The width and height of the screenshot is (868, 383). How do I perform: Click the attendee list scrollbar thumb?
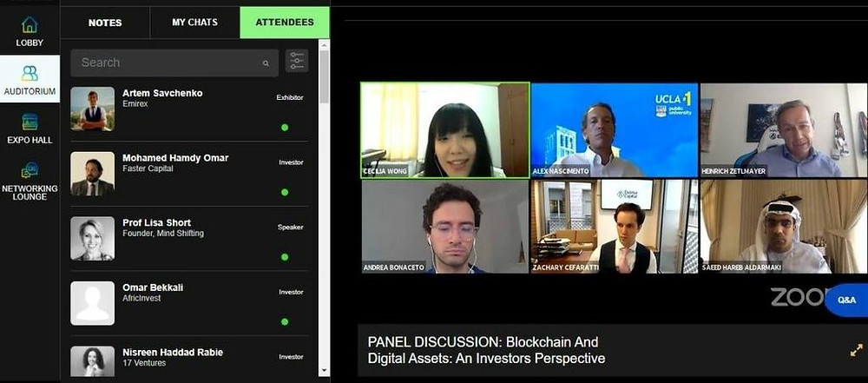(325, 76)
